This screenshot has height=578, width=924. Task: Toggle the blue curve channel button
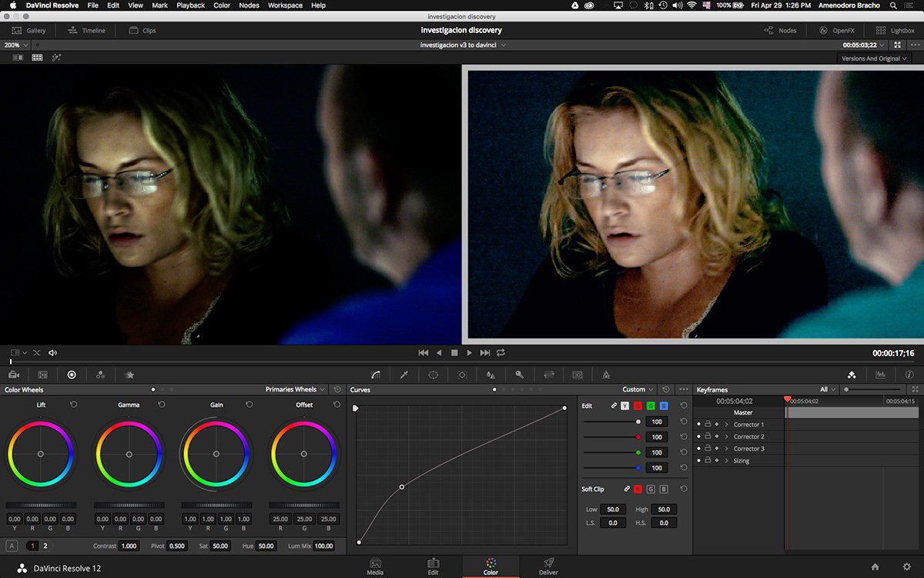click(664, 405)
